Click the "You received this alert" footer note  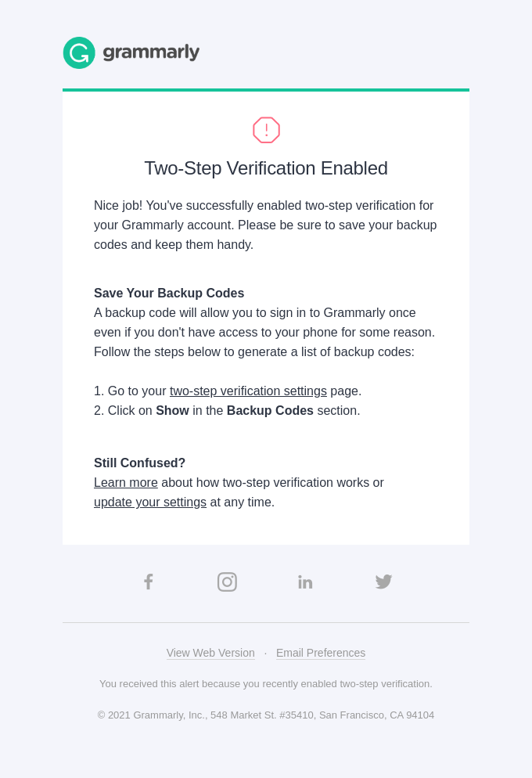266,683
